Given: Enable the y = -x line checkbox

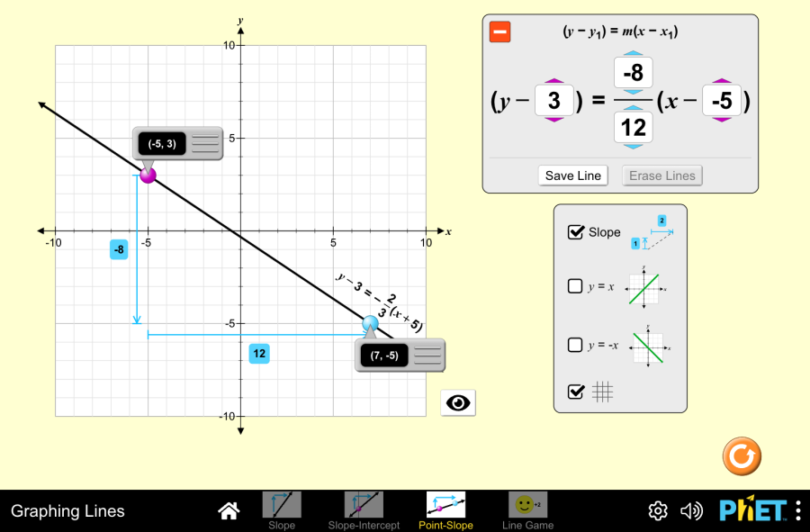Looking at the screenshot, I should point(576,345).
